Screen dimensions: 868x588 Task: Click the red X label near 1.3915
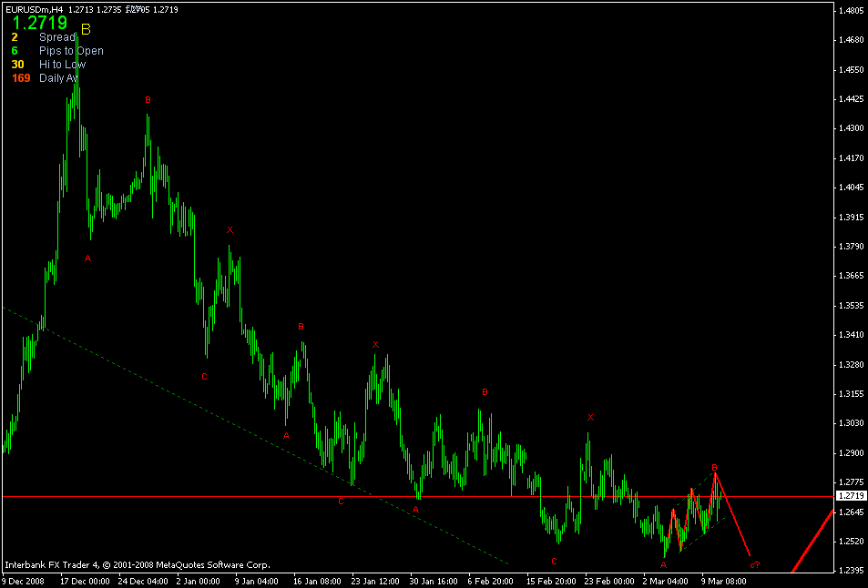[x=230, y=228]
